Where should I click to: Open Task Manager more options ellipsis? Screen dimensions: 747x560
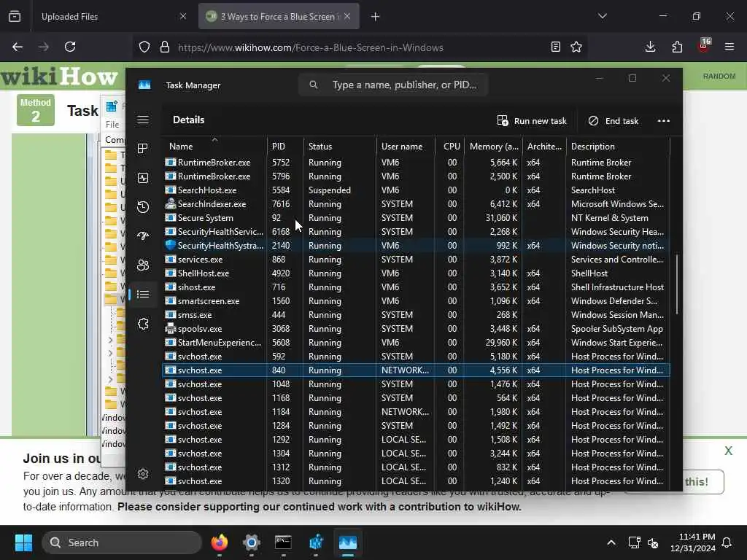tap(664, 121)
